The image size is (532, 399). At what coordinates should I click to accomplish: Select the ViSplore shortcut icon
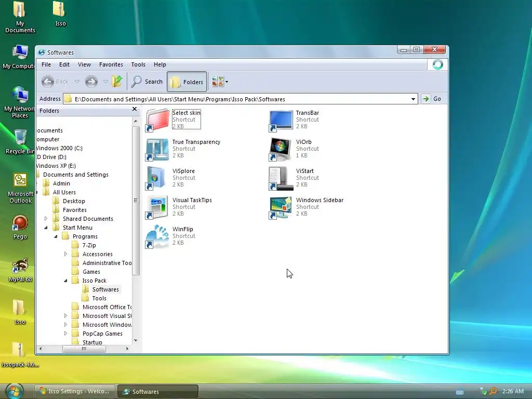[x=157, y=178]
